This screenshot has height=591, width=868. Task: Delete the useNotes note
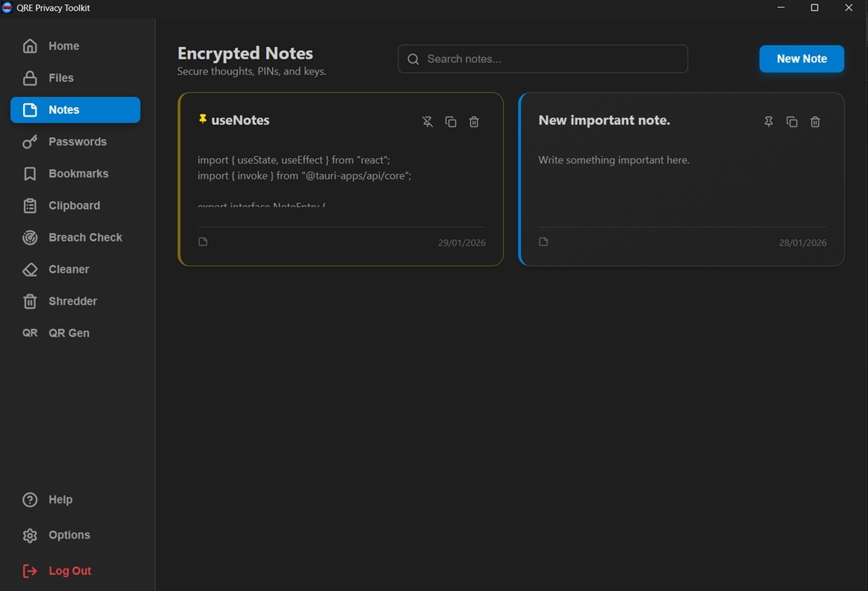pos(474,122)
